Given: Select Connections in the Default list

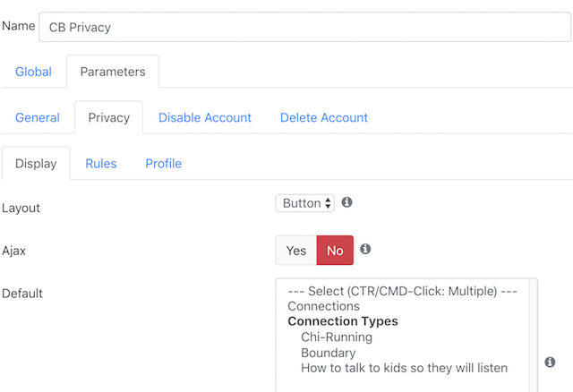Looking at the screenshot, I should point(323,306).
